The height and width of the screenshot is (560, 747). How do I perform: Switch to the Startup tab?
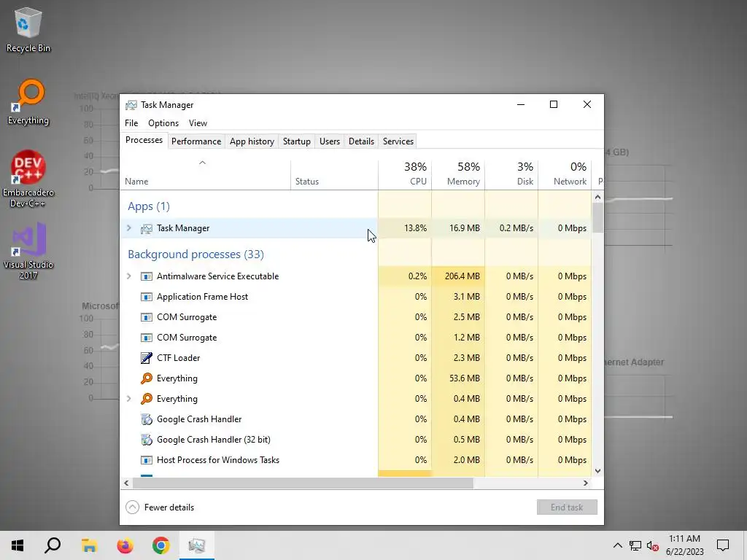pos(296,141)
